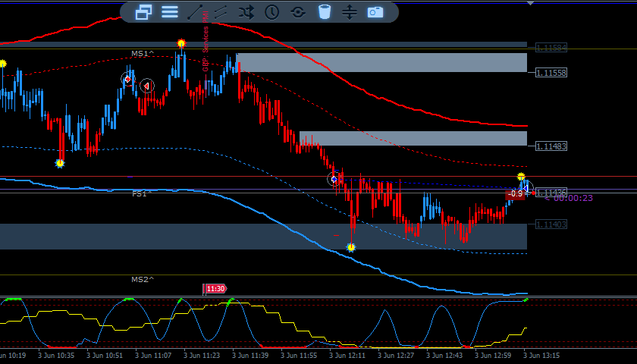Click the 1.11483 price label
Screen dimensions: 637x364
pyautogui.click(x=551, y=146)
